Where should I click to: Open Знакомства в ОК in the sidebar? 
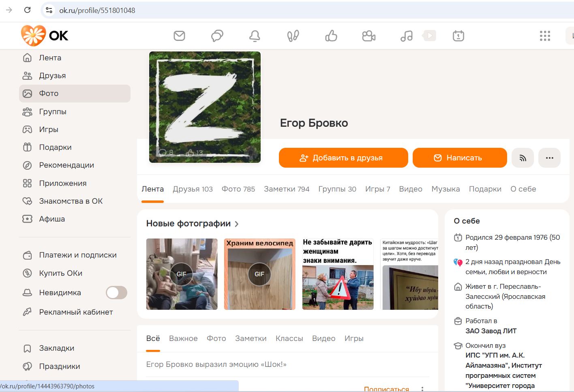click(75, 201)
